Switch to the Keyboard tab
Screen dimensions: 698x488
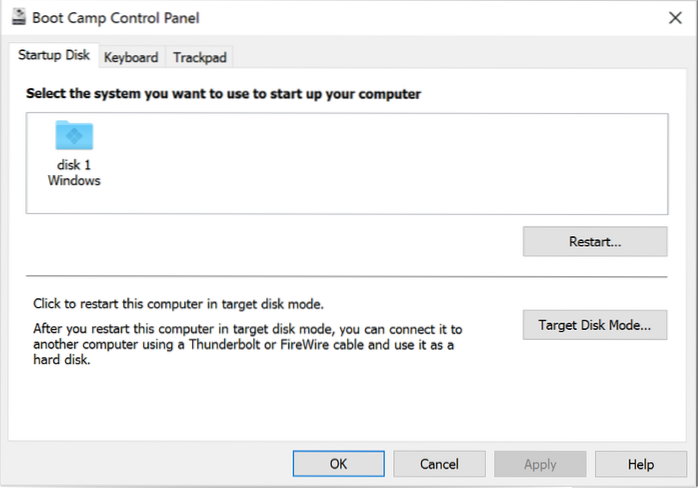(131, 57)
